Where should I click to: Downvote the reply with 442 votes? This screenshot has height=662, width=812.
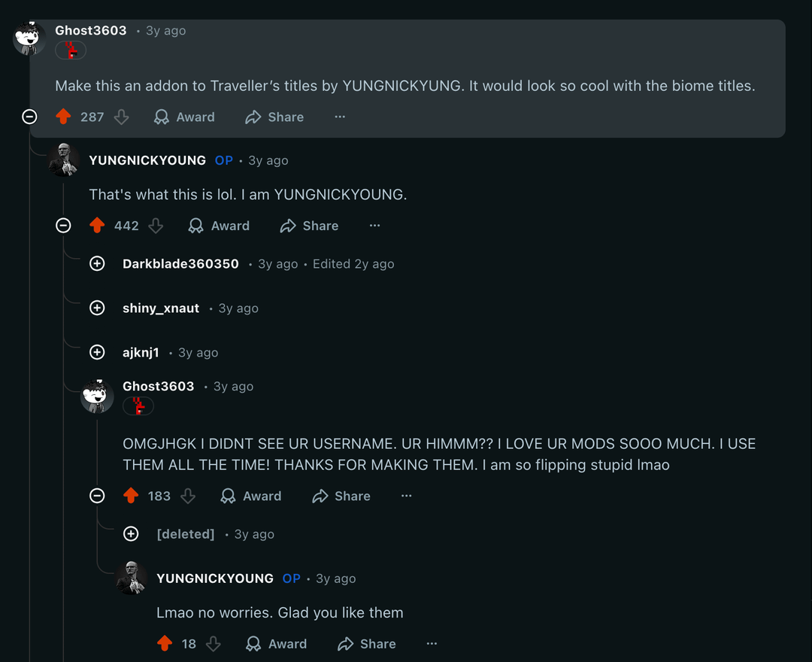click(156, 226)
